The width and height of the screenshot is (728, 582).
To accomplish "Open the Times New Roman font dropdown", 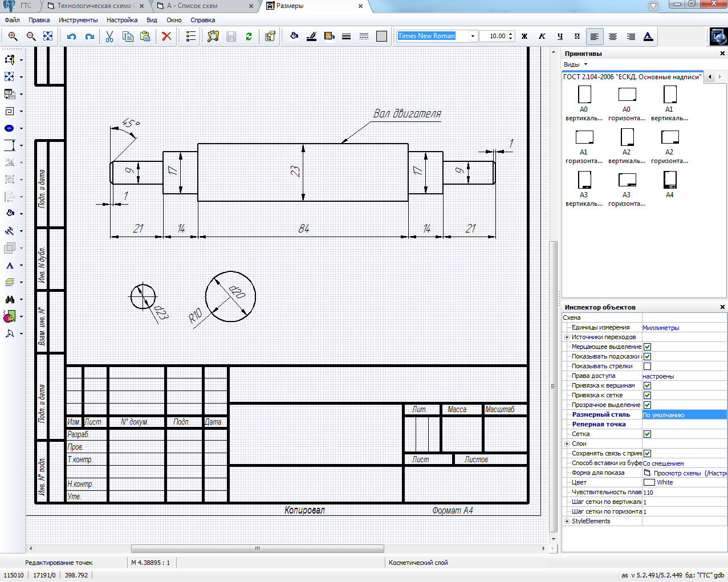I will tap(473, 36).
